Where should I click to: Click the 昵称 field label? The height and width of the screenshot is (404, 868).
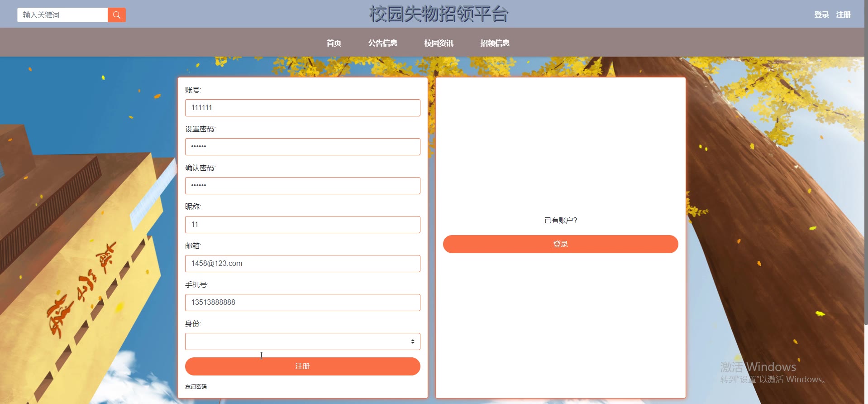coord(193,207)
